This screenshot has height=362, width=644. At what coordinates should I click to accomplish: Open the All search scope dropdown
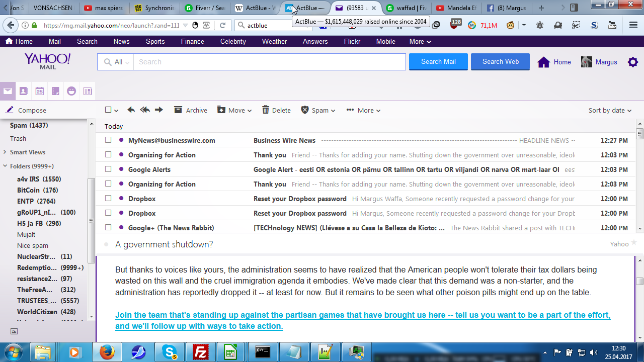[x=116, y=62]
